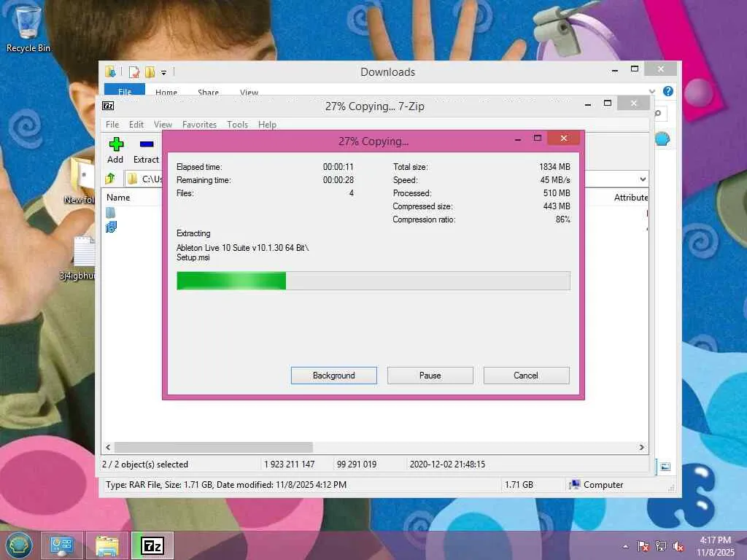747x560 pixels.
Task: Open the Recycle Bin on the desktop
Action: point(28,28)
